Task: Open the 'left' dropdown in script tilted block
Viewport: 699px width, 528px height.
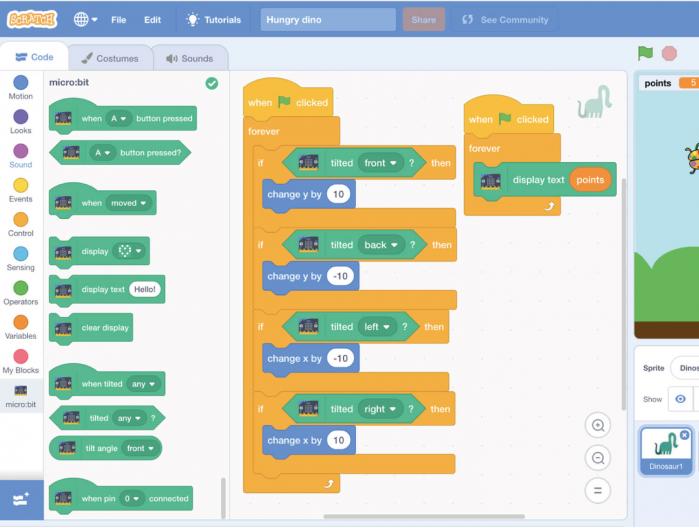Action: click(x=377, y=327)
